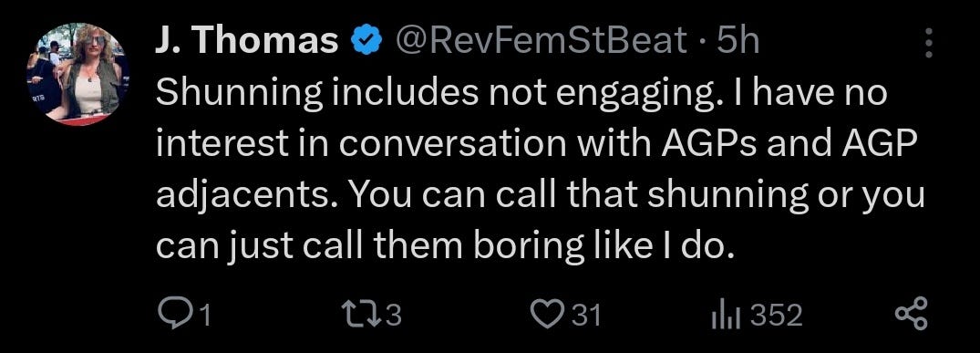This screenshot has height=353, width=980.
Task: Click the J. Thomas display name
Action: point(246,41)
